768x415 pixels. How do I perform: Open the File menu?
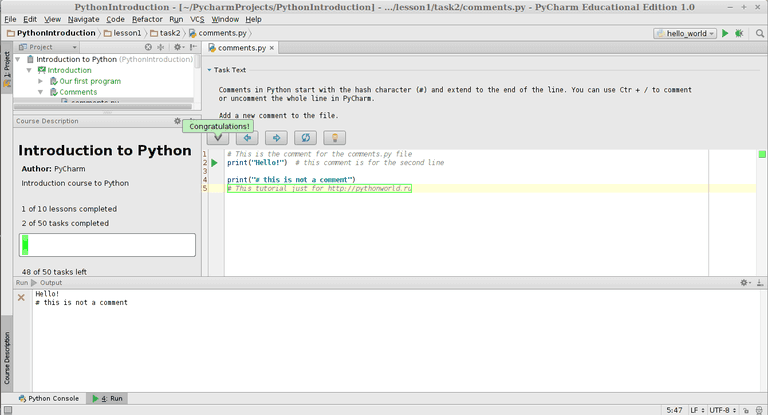coord(10,19)
